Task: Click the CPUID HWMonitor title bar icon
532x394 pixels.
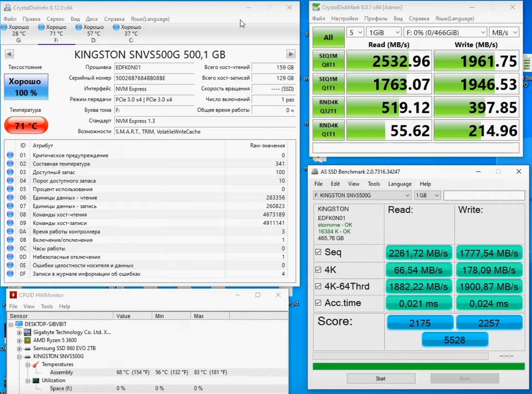Action: click(13, 295)
